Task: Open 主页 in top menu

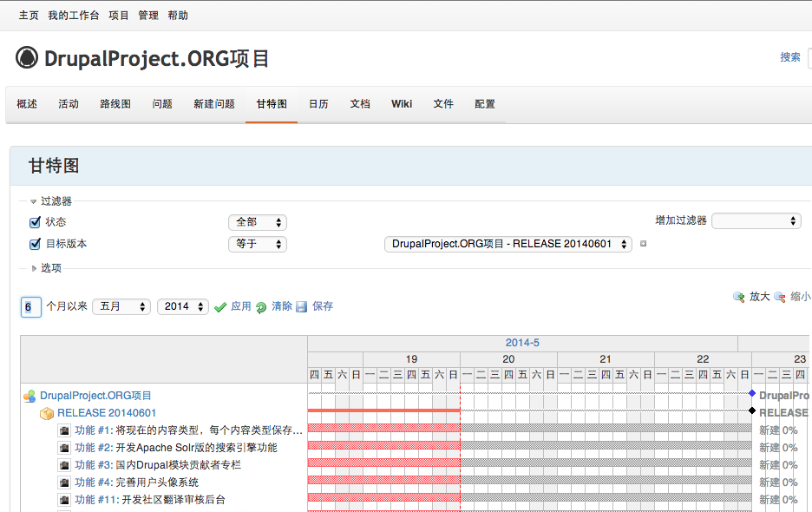Action: [x=29, y=16]
